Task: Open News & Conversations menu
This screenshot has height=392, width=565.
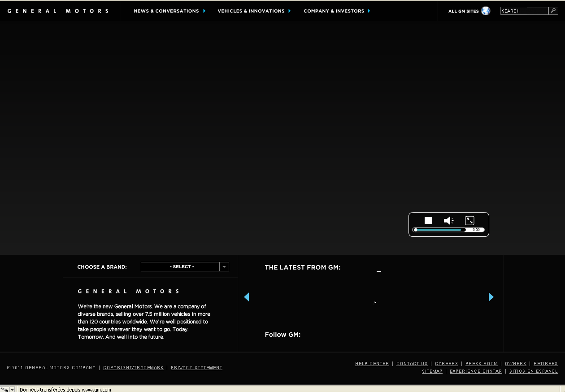Action: pos(166,11)
